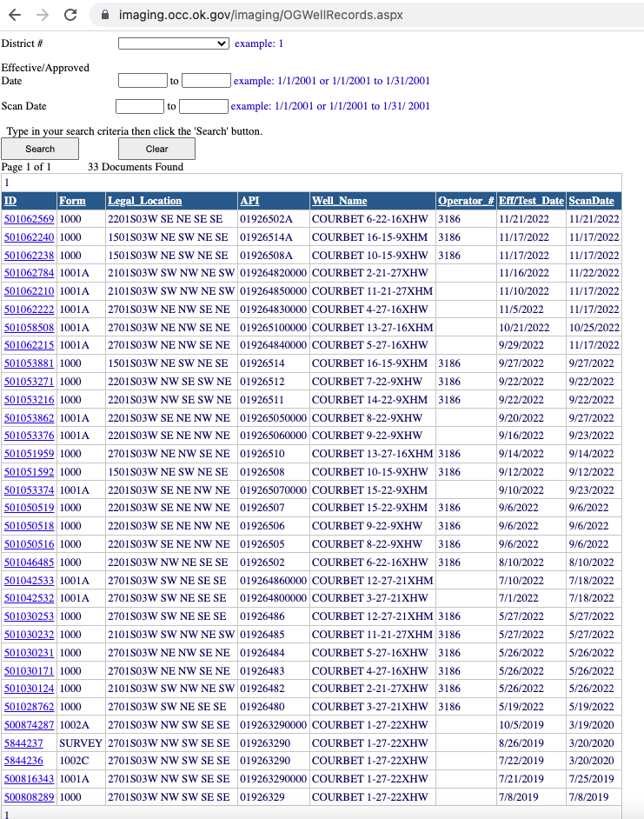Open document ID 501062238
The width and height of the screenshot is (644, 819).
[x=30, y=256]
